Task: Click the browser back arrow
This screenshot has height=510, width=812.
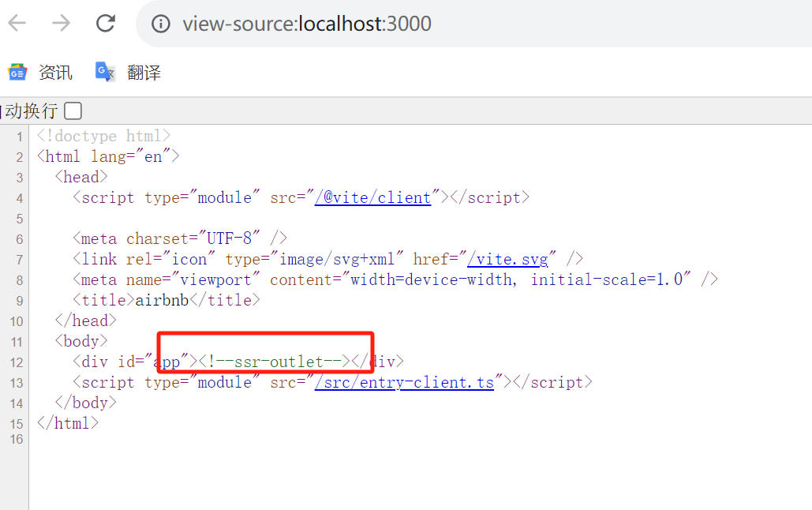Action: [17, 24]
